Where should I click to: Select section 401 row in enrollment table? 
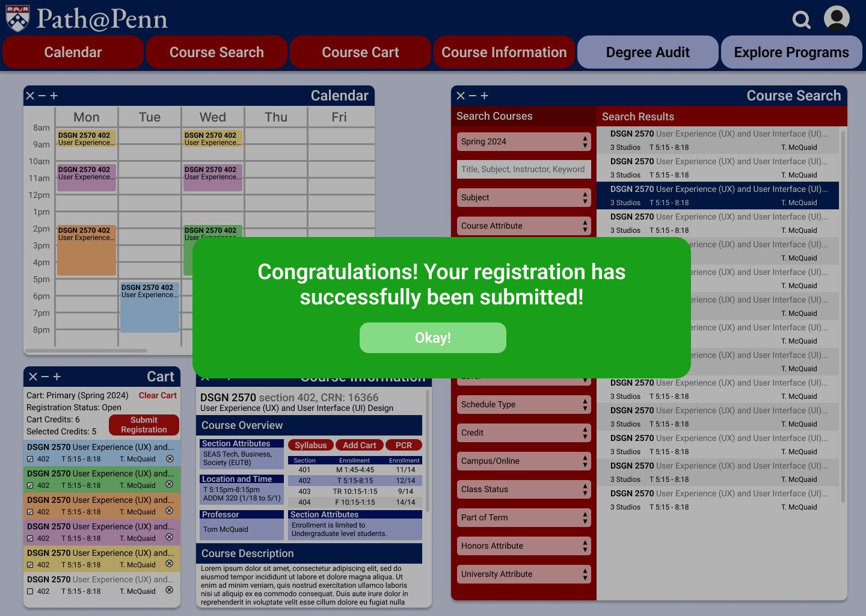point(355,470)
